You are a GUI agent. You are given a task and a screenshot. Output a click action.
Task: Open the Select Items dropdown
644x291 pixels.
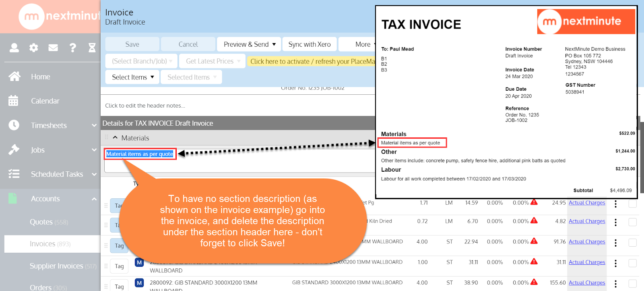(132, 77)
